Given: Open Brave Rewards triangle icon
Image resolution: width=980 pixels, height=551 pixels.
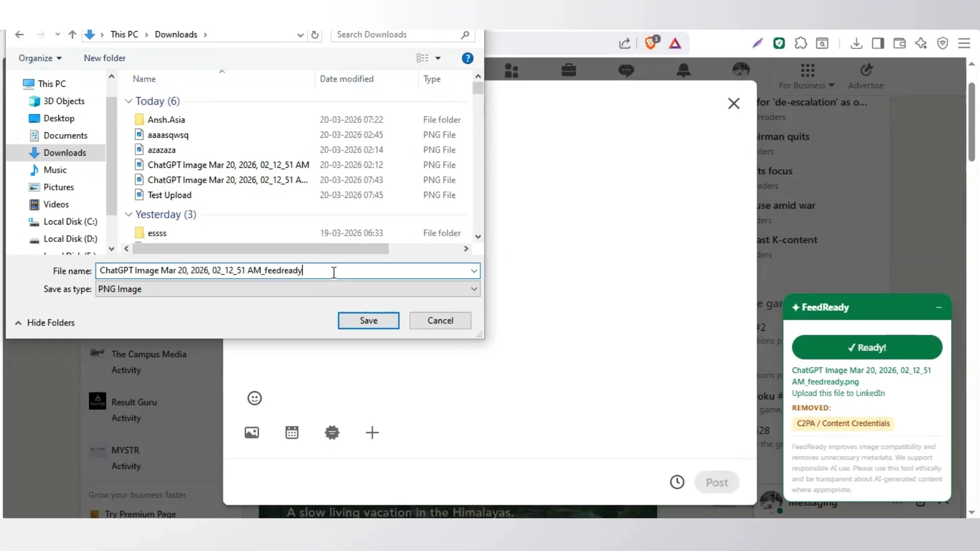Looking at the screenshot, I should click(x=675, y=43).
